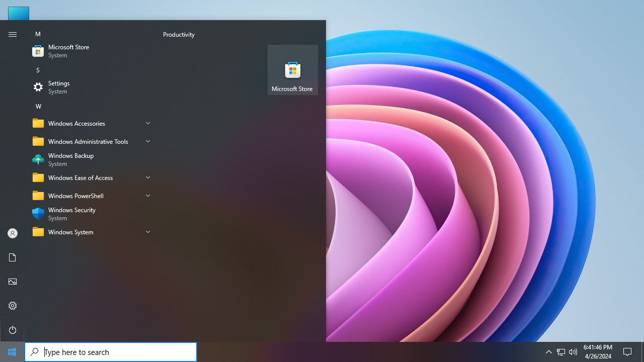The height and width of the screenshot is (362, 644).
Task: Click the Microsoft Store pinned tile
Action: [x=292, y=70]
